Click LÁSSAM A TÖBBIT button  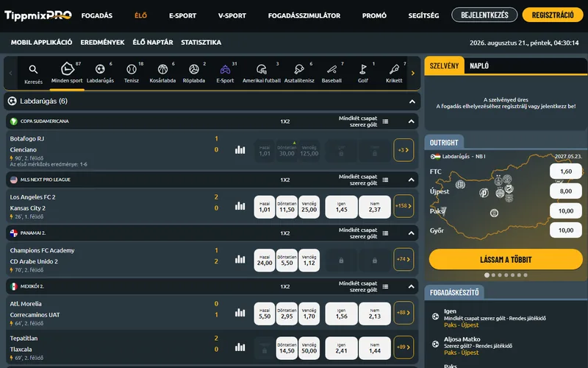click(506, 260)
